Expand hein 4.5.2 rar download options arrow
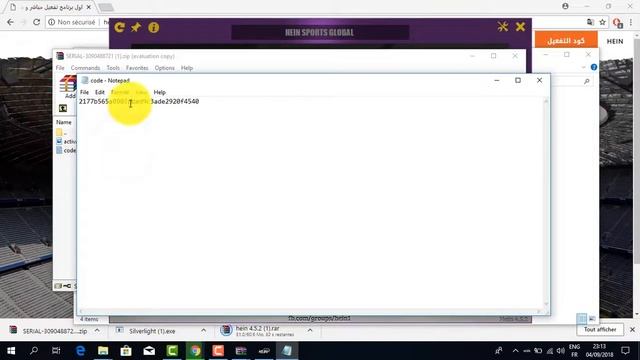Image resolution: width=640 pixels, height=360 pixels. point(310,330)
